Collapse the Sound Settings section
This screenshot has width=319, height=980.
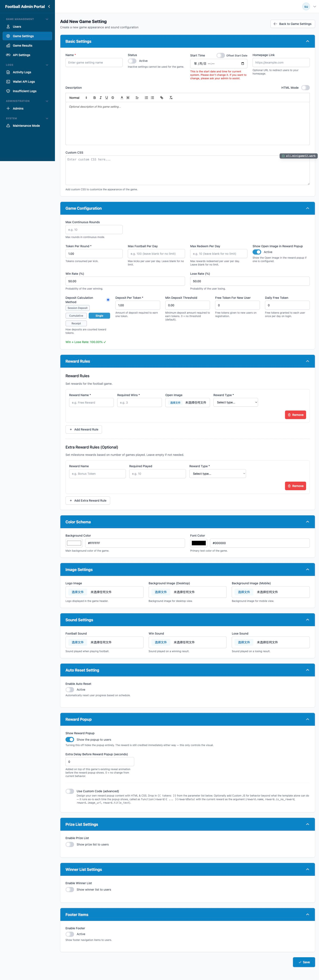point(308,620)
